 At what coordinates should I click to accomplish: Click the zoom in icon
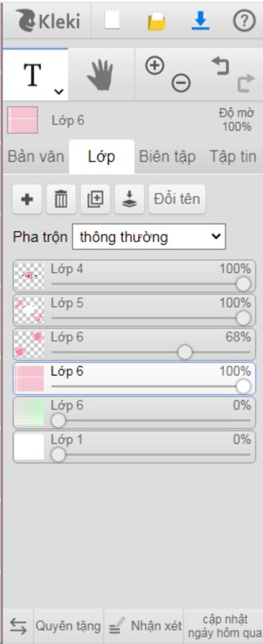click(155, 65)
